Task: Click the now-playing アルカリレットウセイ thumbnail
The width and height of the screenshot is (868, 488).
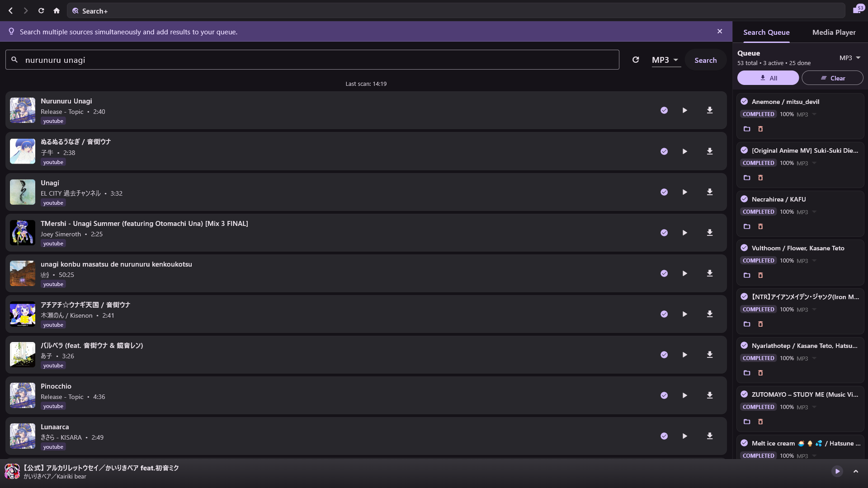Action: [12, 472]
